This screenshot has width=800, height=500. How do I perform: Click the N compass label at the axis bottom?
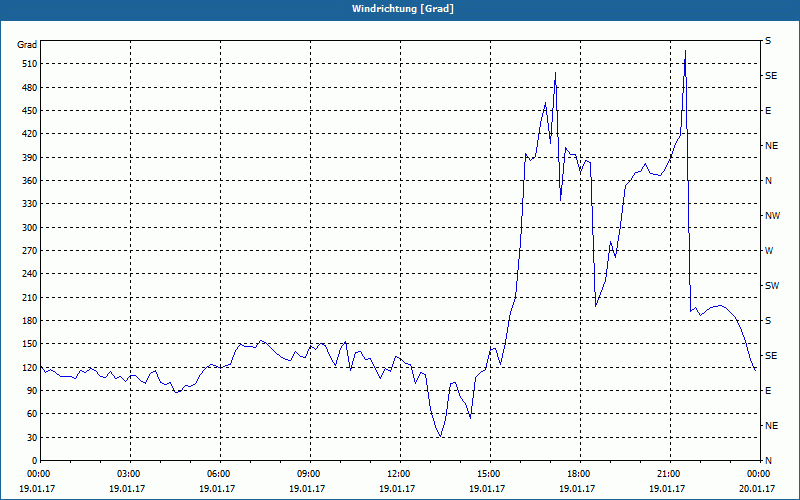769,461
